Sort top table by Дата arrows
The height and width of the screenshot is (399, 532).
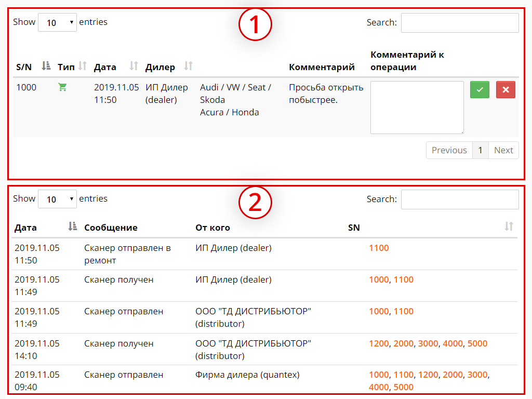[x=134, y=66]
